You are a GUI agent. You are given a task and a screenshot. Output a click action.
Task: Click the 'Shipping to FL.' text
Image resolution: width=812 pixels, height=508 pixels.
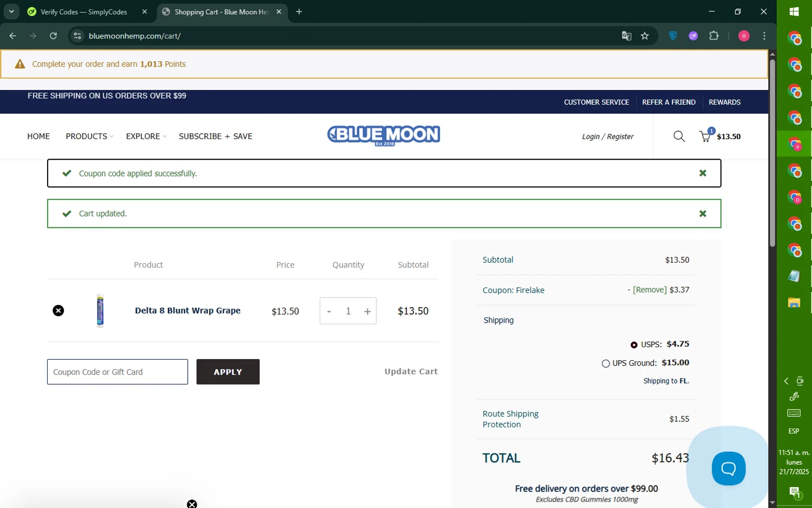tap(666, 381)
